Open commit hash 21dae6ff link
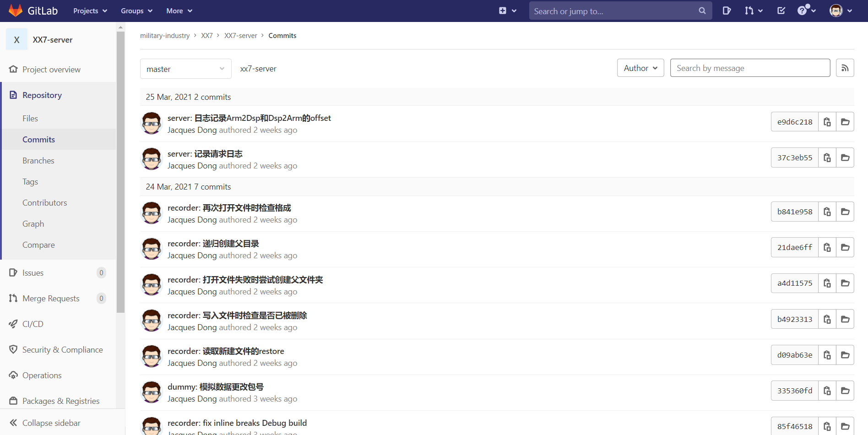 point(794,247)
